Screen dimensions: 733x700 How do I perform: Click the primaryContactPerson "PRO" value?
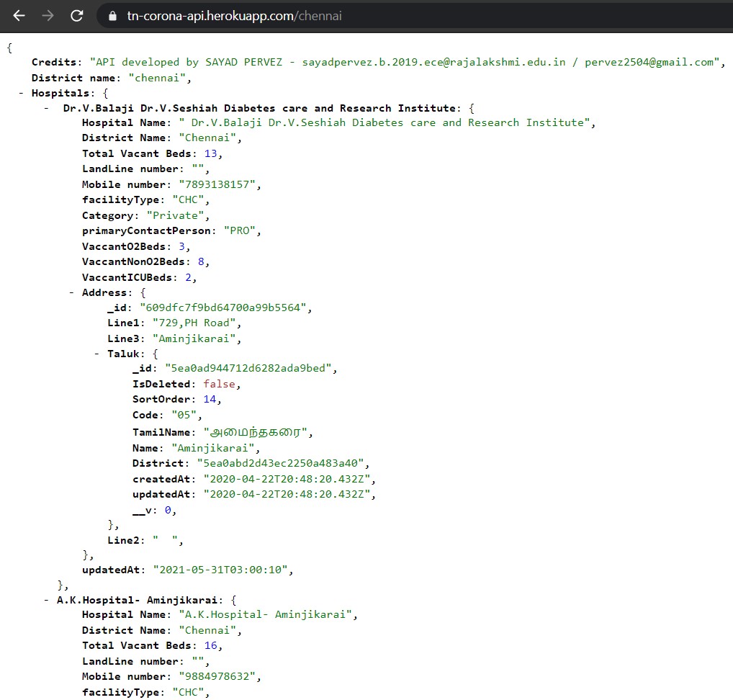(243, 230)
